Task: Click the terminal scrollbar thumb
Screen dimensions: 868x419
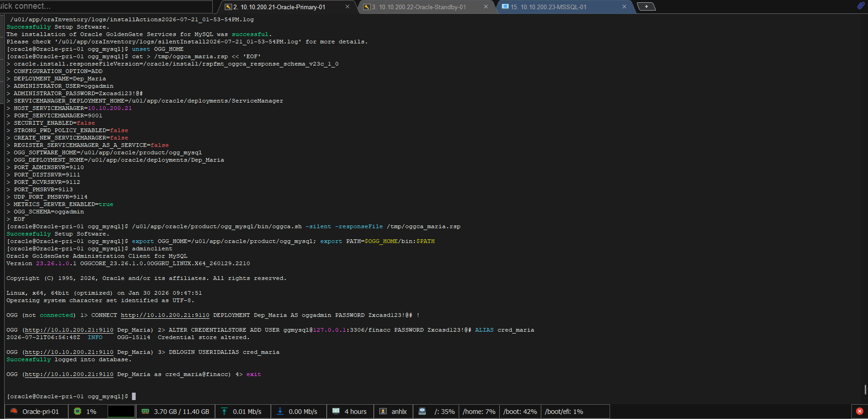Action: coord(865,389)
